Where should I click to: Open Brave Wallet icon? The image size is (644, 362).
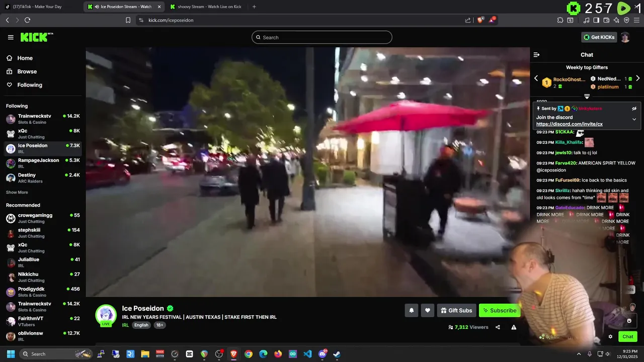606,20
